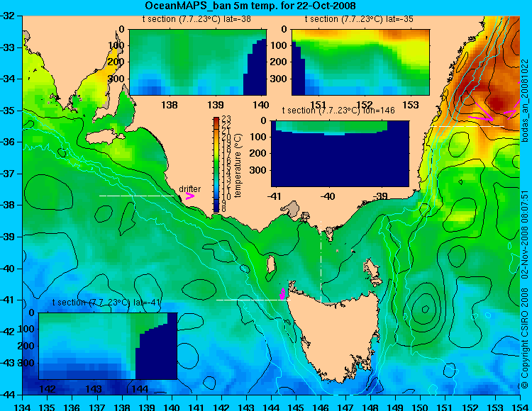
Task: Open the lat=-41 temperature section inset plot
Action: pos(108,346)
